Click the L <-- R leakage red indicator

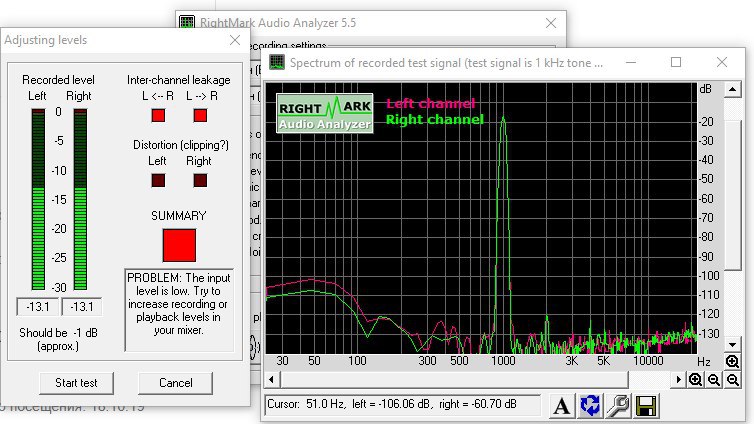(x=158, y=115)
